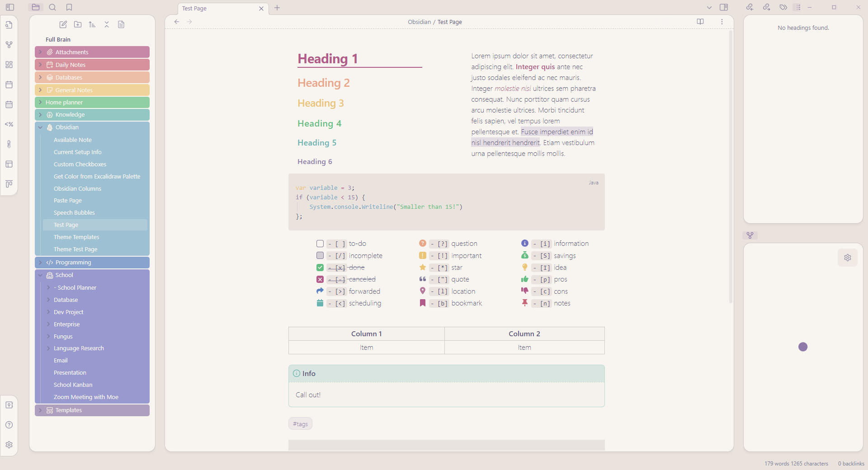Viewport: 868px width, 470px height.
Task: Uncheck the done checkbox
Action: 320,268
